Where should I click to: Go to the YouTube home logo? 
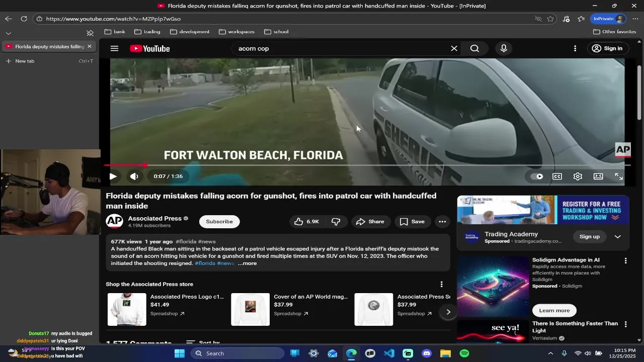coord(149,48)
